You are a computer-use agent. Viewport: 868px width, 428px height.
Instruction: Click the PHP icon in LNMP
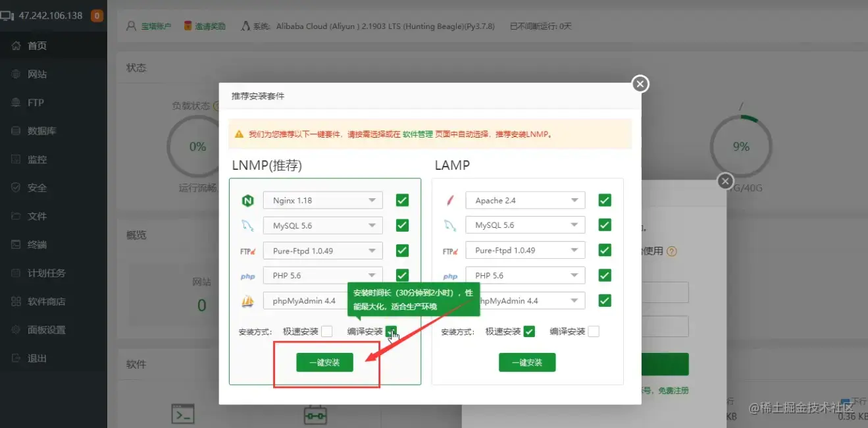click(247, 277)
